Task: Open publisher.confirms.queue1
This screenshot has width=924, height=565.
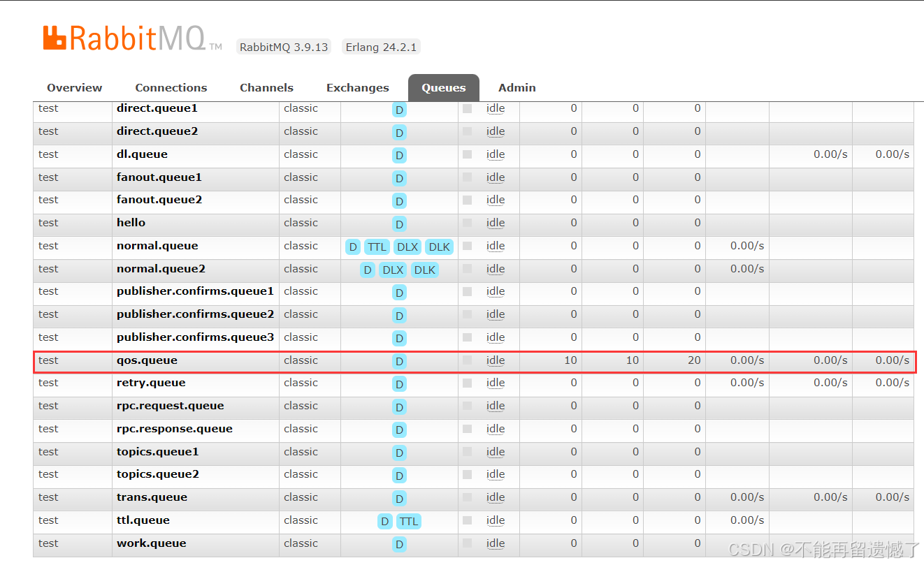Action: pyautogui.click(x=195, y=291)
